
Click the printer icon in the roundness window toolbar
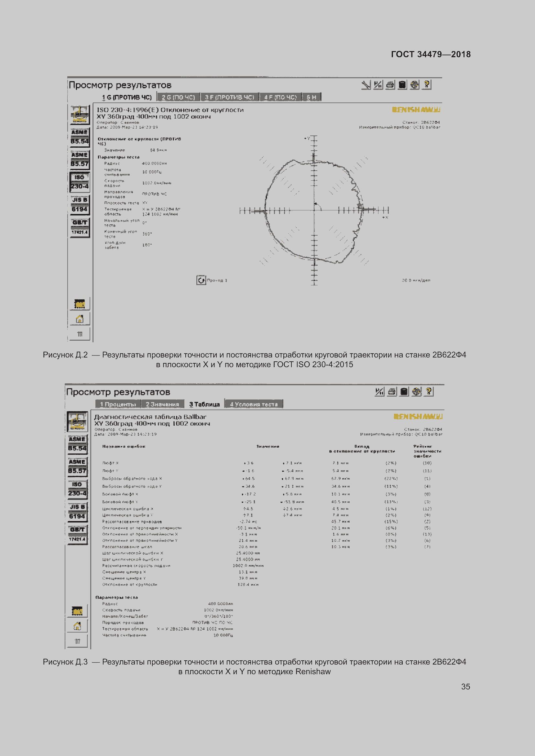390,85
